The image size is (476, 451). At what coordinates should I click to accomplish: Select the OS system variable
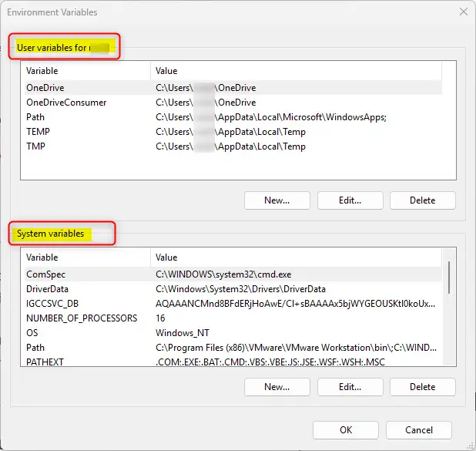233,333
